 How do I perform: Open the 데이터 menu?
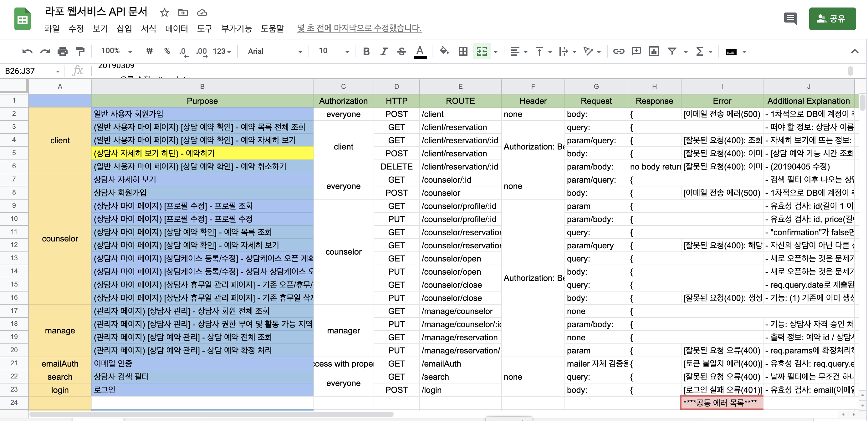[x=176, y=28]
